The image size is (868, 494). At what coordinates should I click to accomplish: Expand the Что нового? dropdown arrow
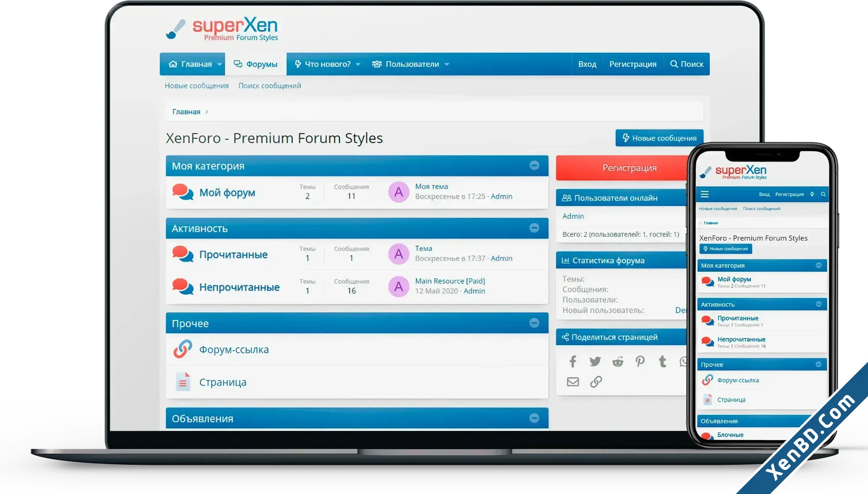point(358,64)
